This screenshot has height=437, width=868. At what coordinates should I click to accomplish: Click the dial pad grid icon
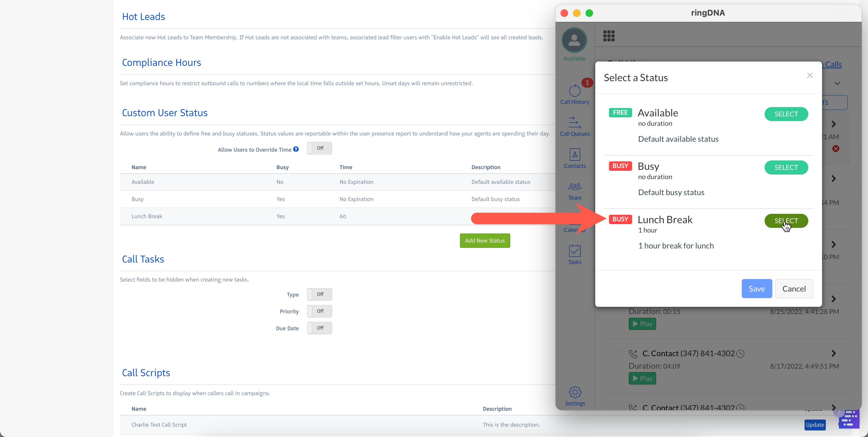coord(609,36)
